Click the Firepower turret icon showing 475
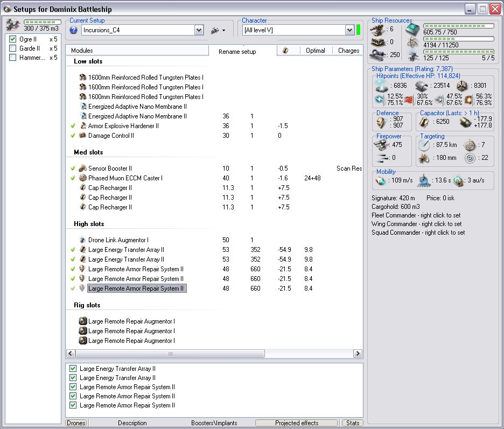The width and height of the screenshot is (504, 429). click(382, 145)
